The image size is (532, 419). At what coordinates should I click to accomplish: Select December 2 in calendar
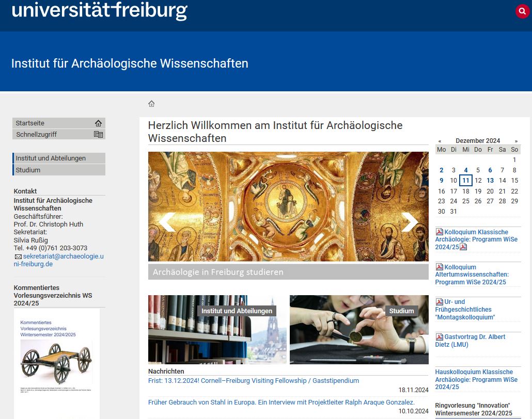[441, 170]
